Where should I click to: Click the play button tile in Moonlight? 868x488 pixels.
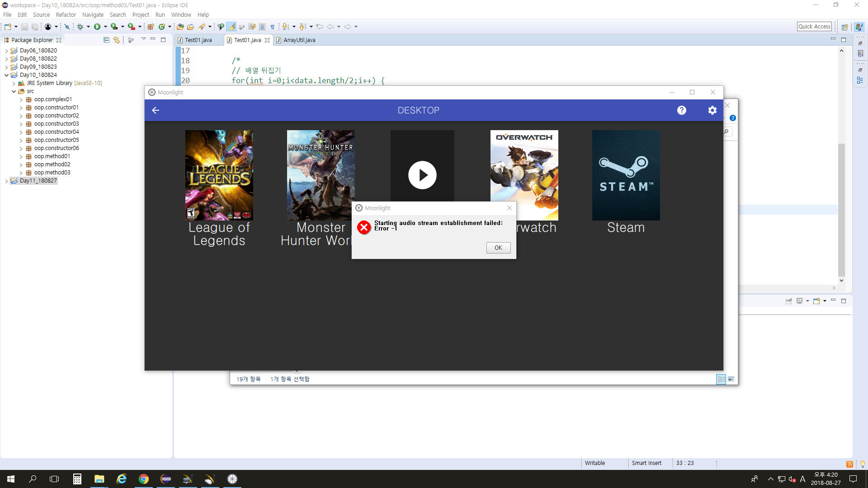(422, 175)
